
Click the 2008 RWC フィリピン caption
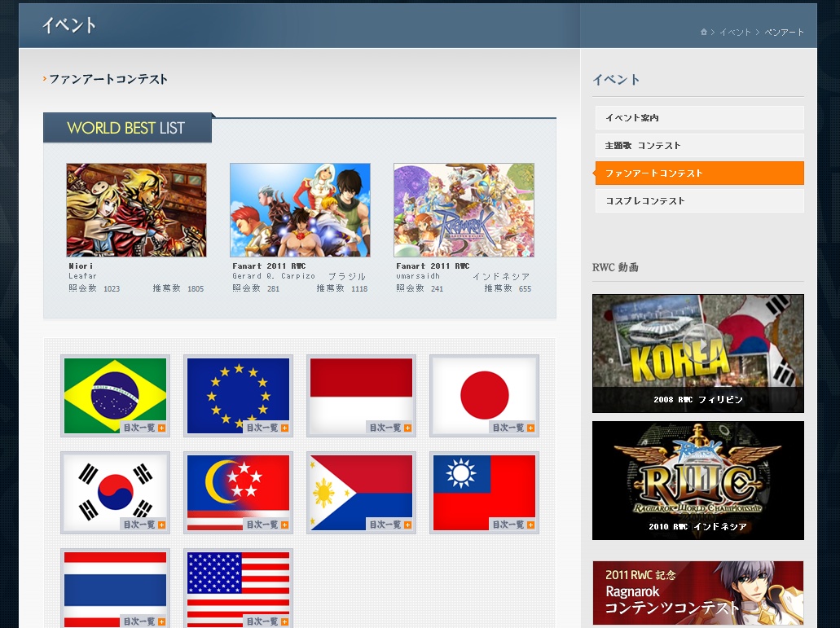click(698, 399)
